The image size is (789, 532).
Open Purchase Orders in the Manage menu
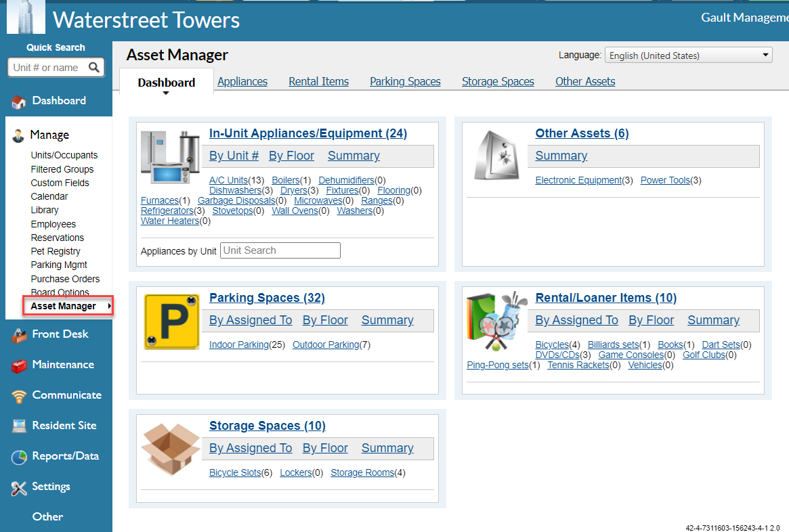(x=65, y=279)
